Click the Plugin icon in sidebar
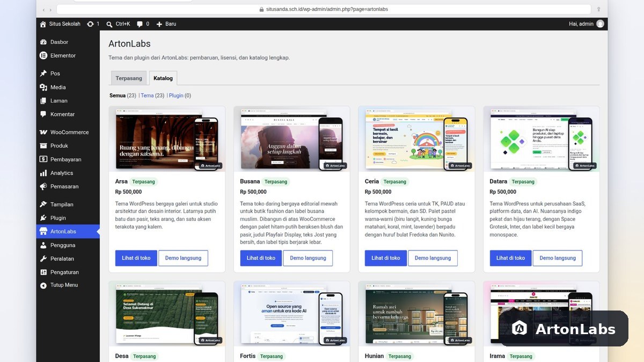 [43, 218]
